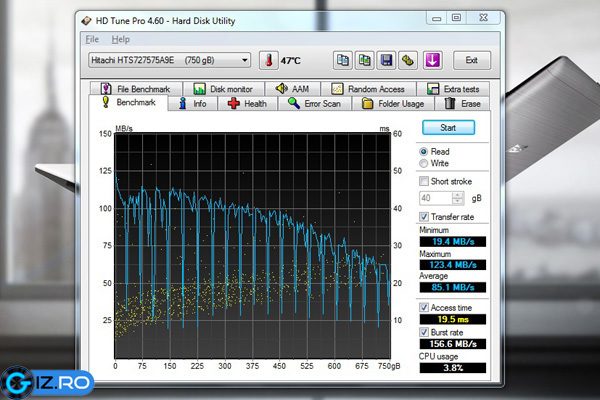Image resolution: width=600 pixels, height=400 pixels.
Task: Click the Maximum value 123.4 MB/s
Action: tap(453, 264)
